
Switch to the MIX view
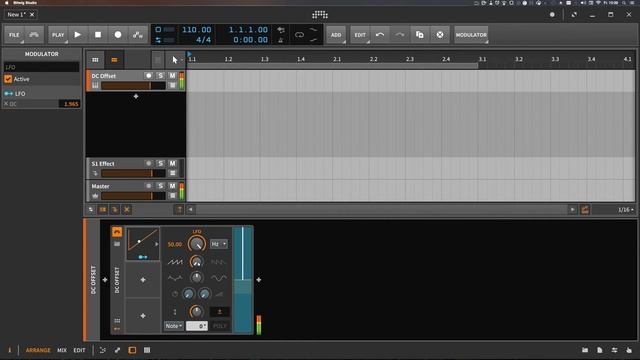point(62,350)
